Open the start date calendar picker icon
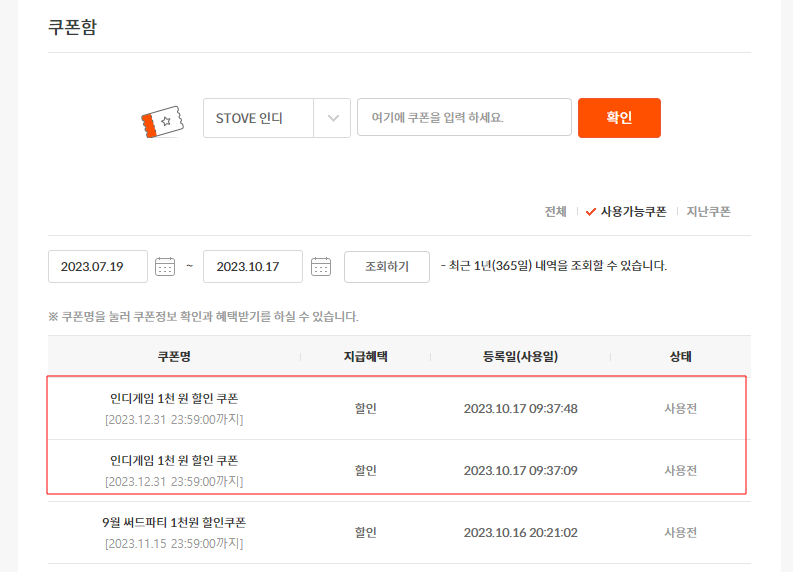This screenshot has height=572, width=793. (166, 266)
